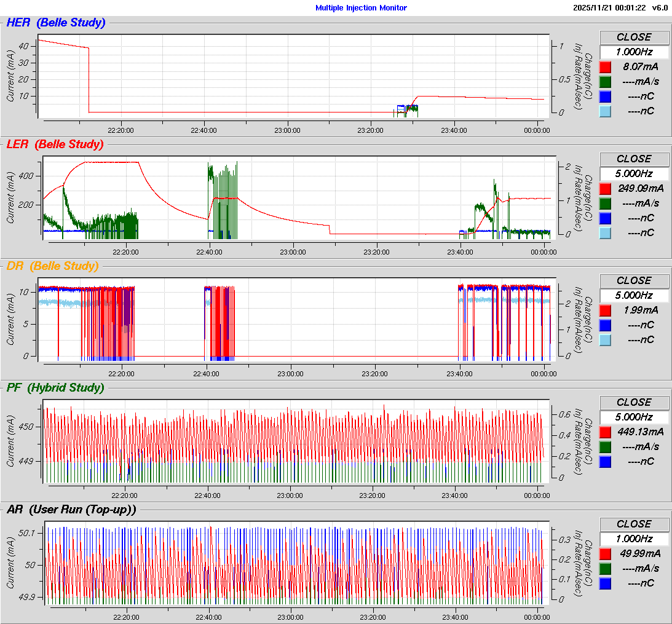Click the CLOSE button in HER panel
Image resolution: width=672 pixels, height=624 pixels.
click(634, 38)
